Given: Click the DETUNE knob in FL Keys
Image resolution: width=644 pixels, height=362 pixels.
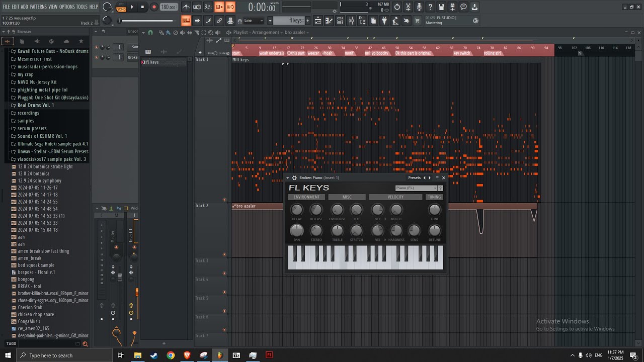Looking at the screenshot, I should 434,230.
